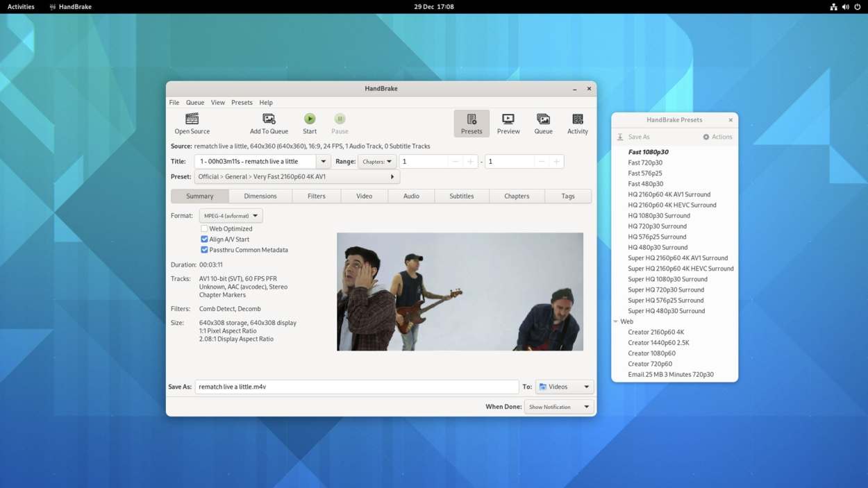Click the start chapter number field
This screenshot has height=488, width=868.
[424, 162]
